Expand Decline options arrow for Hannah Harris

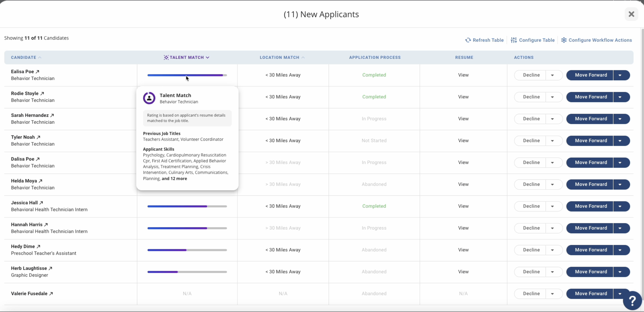point(553,228)
